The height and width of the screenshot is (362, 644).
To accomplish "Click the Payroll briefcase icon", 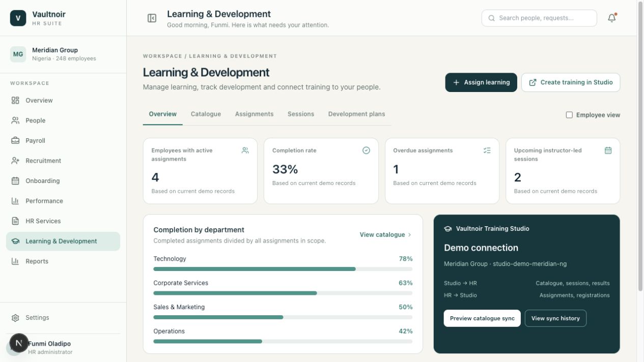I will tap(15, 140).
